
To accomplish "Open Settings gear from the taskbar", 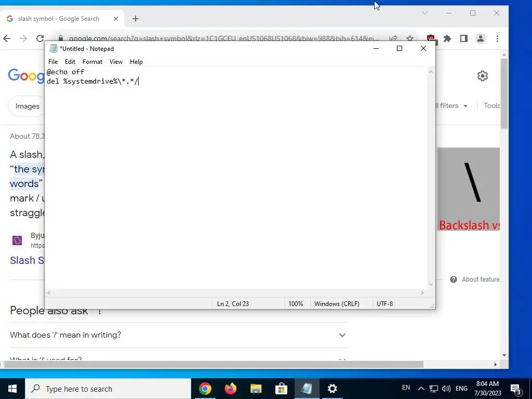I will [332, 389].
